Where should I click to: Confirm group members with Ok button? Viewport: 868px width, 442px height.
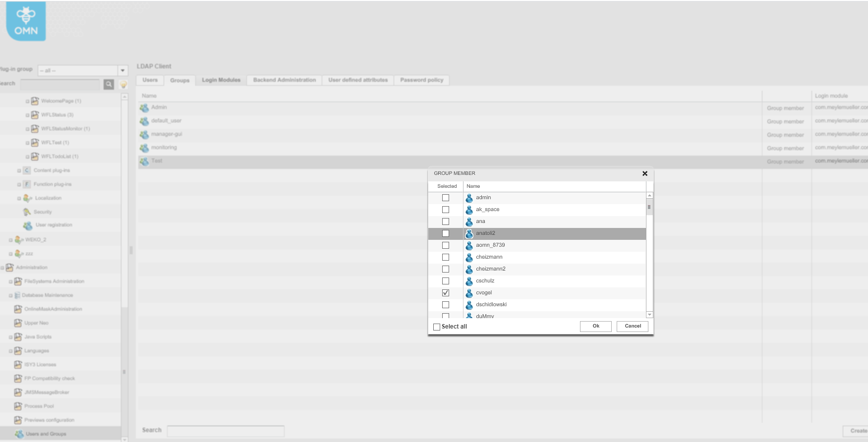pos(596,327)
